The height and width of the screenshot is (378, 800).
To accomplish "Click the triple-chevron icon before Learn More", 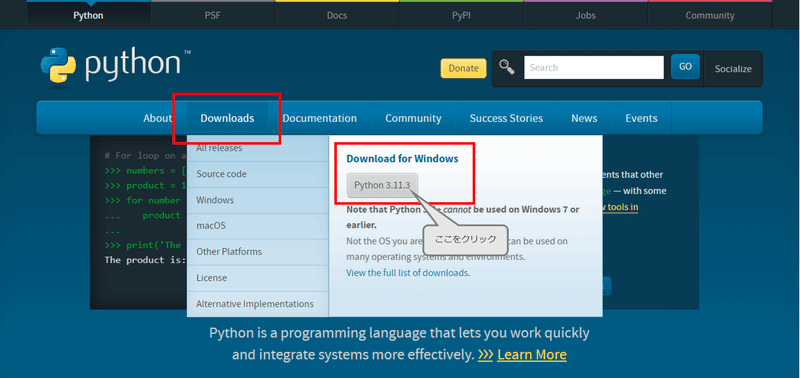I will [x=485, y=355].
